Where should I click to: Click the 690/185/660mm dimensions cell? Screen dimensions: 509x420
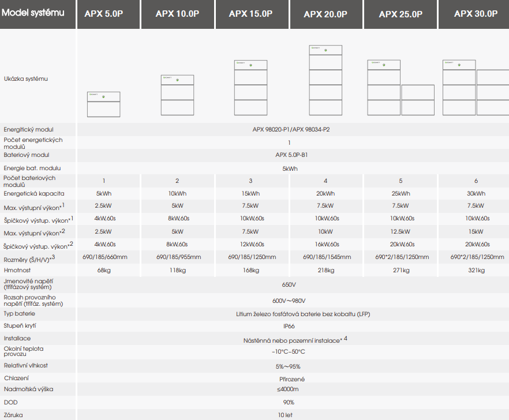[x=105, y=257]
